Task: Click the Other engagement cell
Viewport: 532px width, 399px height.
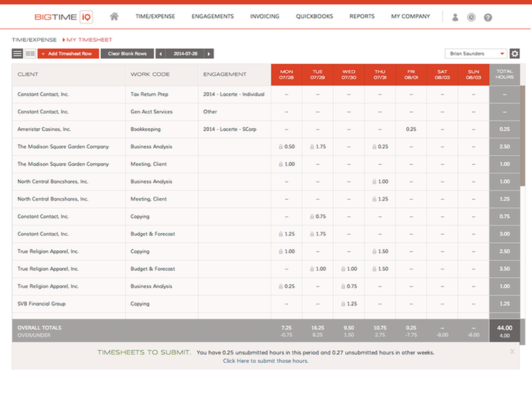Action: click(x=235, y=111)
